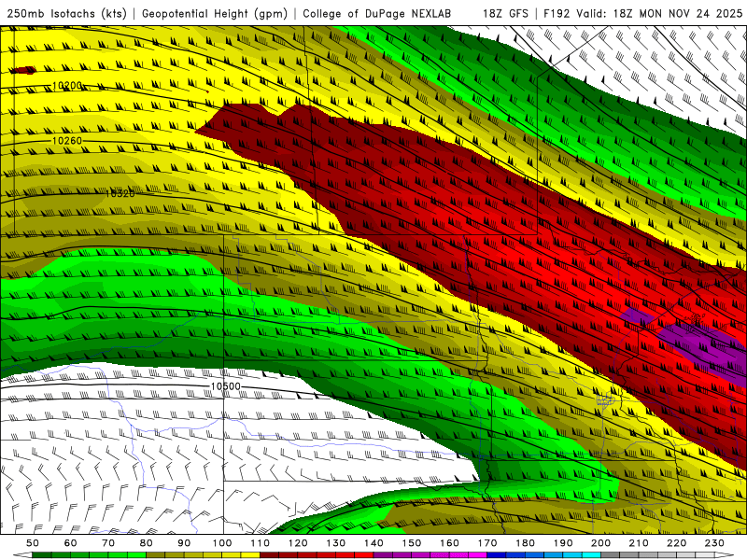Click the 10500 height contour label
The height and width of the screenshot is (560, 747).
(x=226, y=386)
